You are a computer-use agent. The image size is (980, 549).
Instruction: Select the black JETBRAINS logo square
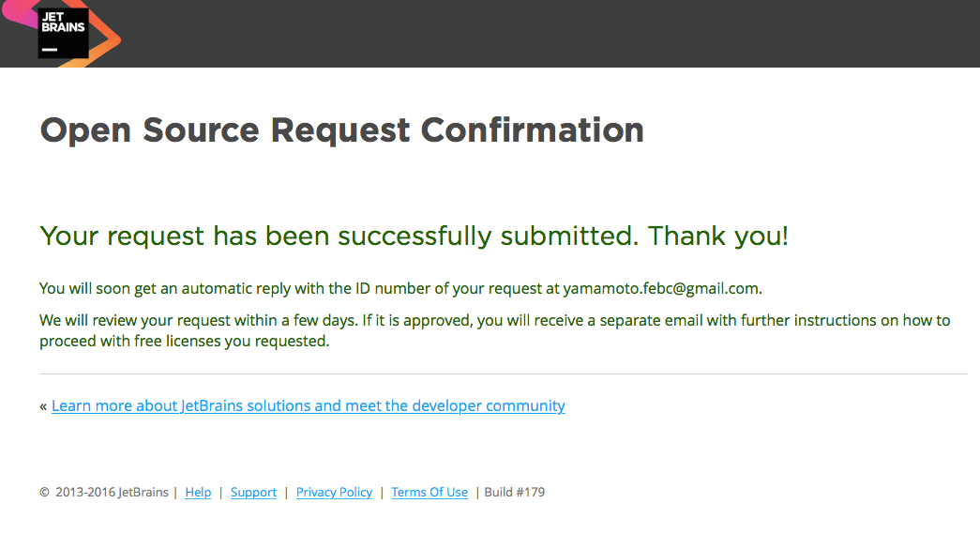point(63,31)
